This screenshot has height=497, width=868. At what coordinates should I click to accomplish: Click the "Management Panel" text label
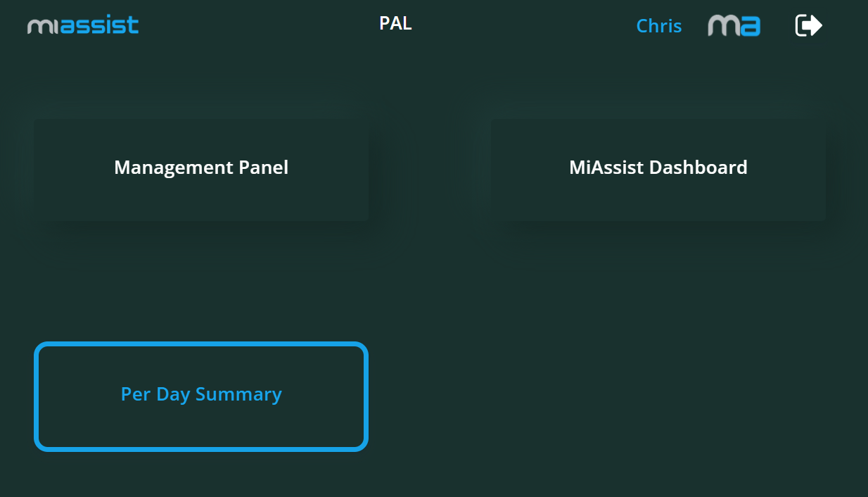201,168
